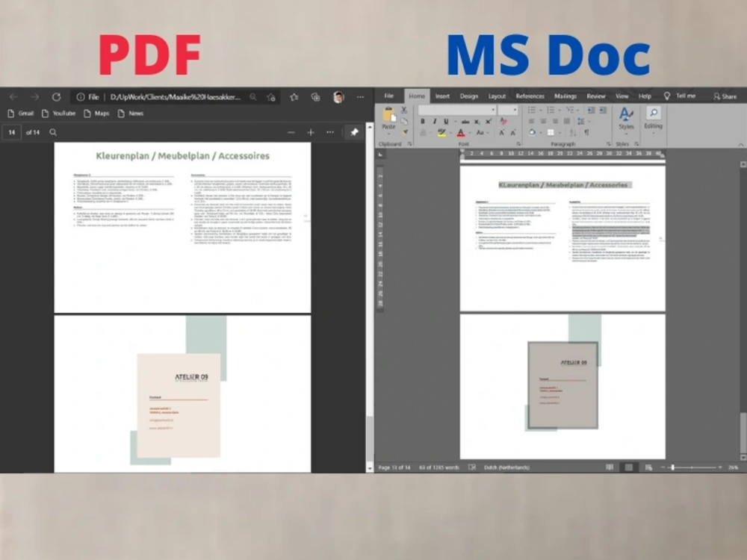Switch to the Insert ribbon tab
747x560 pixels.
pyautogui.click(x=442, y=96)
